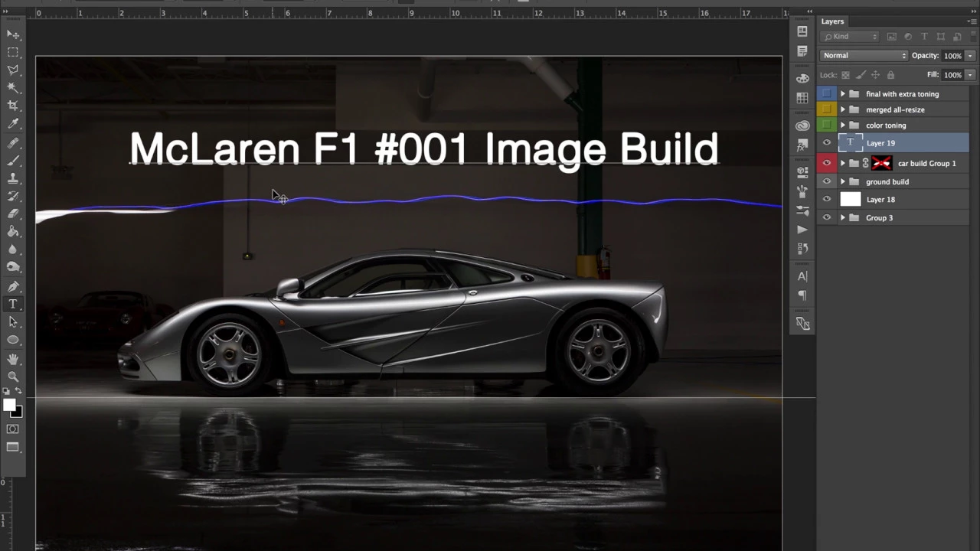Select the Polygonal Lasso tool
This screenshot has width=980, height=551.
click(x=13, y=70)
